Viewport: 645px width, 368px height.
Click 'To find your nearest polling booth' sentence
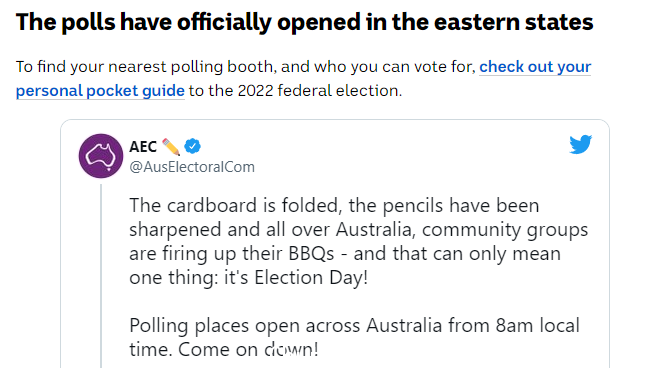(x=144, y=67)
